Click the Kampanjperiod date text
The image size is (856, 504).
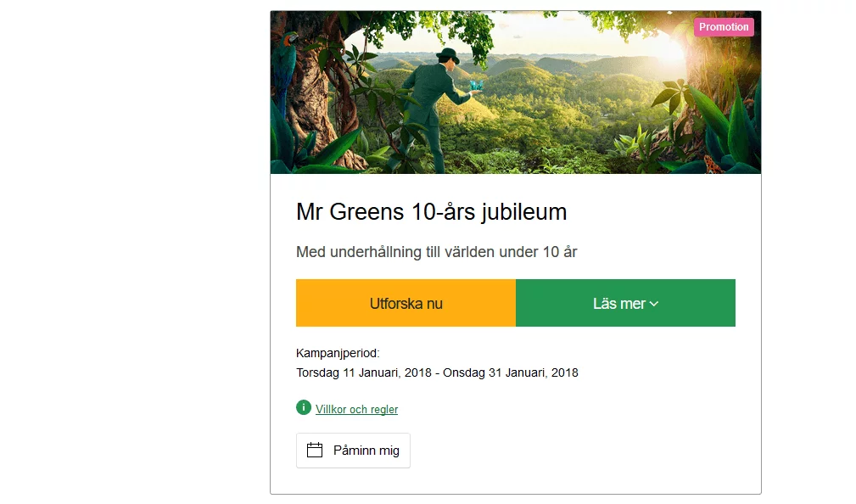(x=437, y=372)
